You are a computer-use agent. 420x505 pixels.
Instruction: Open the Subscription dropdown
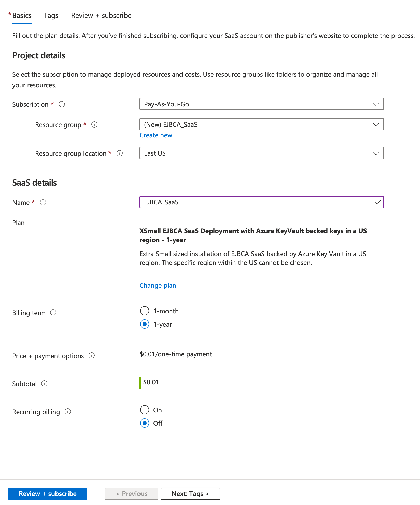click(261, 104)
